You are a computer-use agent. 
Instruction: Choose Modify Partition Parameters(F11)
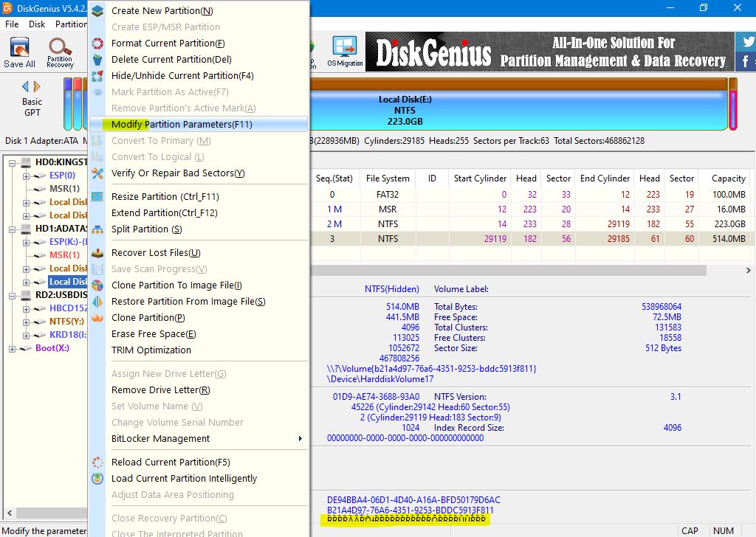(x=182, y=125)
